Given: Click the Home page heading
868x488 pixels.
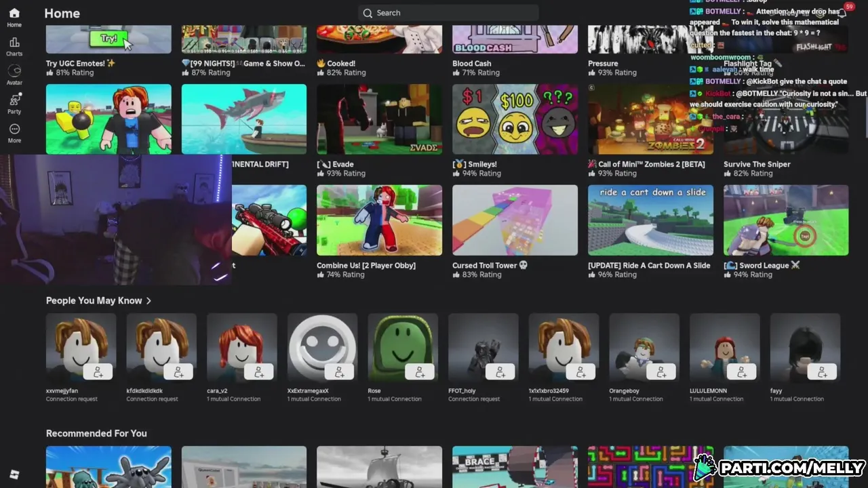Looking at the screenshot, I should pyautogui.click(x=62, y=13).
